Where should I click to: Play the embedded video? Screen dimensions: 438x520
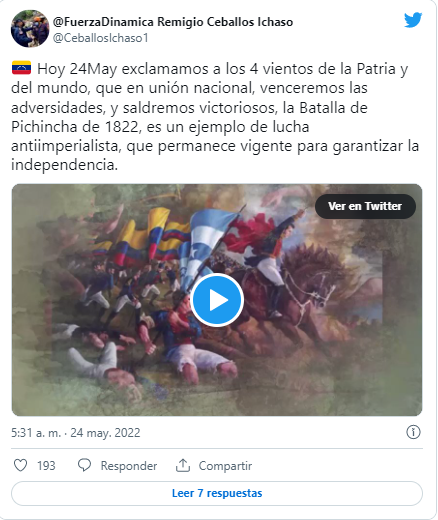[x=217, y=300]
